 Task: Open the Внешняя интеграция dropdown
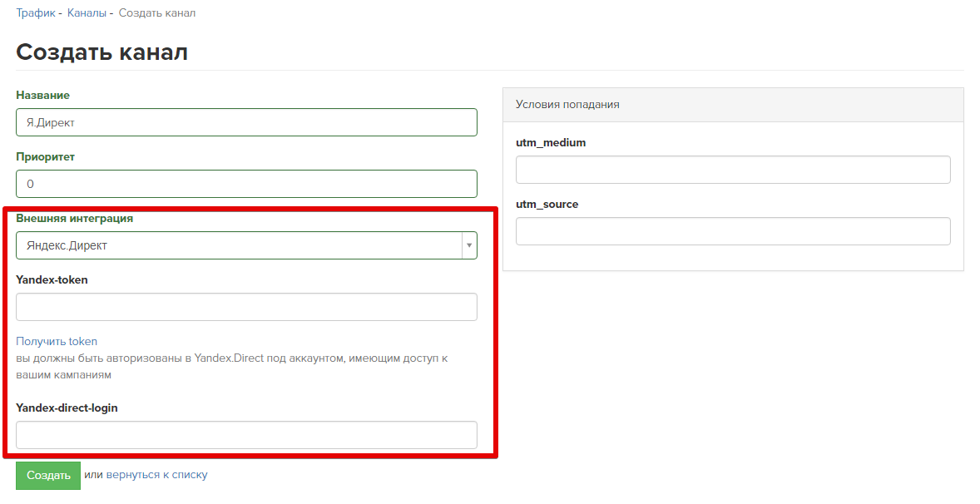tap(246, 245)
